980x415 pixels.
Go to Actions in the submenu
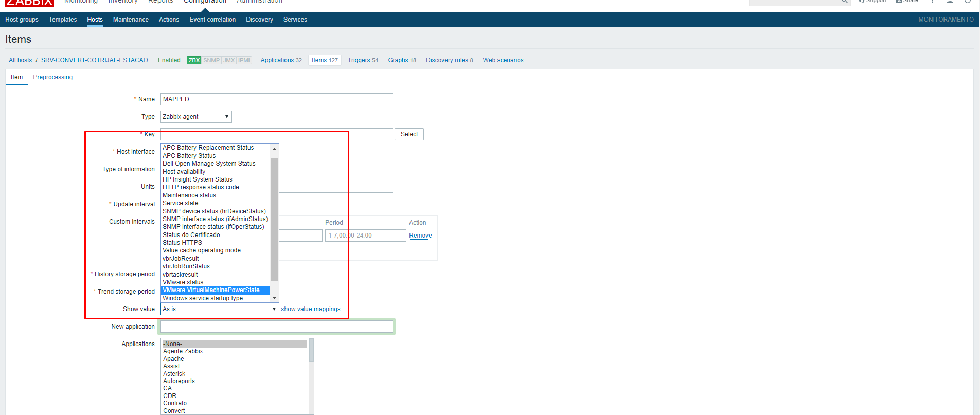(x=169, y=20)
